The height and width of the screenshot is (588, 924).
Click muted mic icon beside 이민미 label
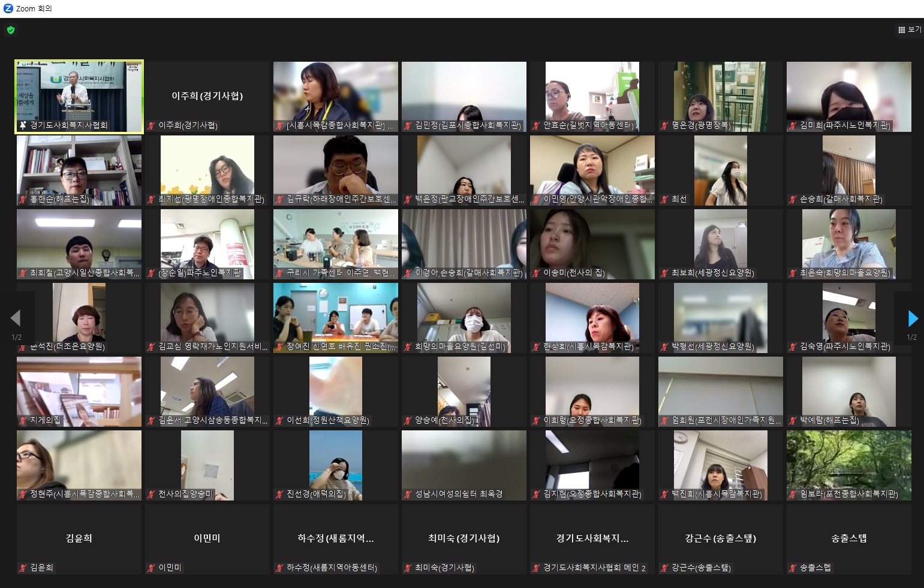(x=151, y=568)
